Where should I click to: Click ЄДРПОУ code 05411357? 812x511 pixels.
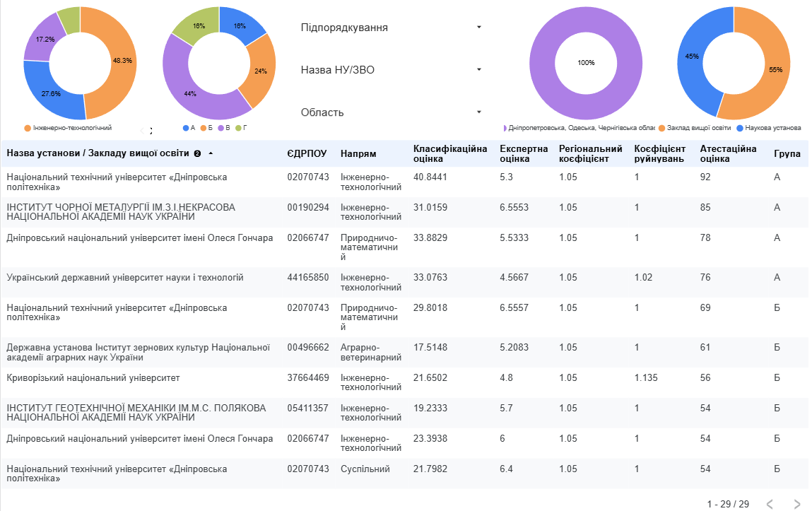[308, 409]
